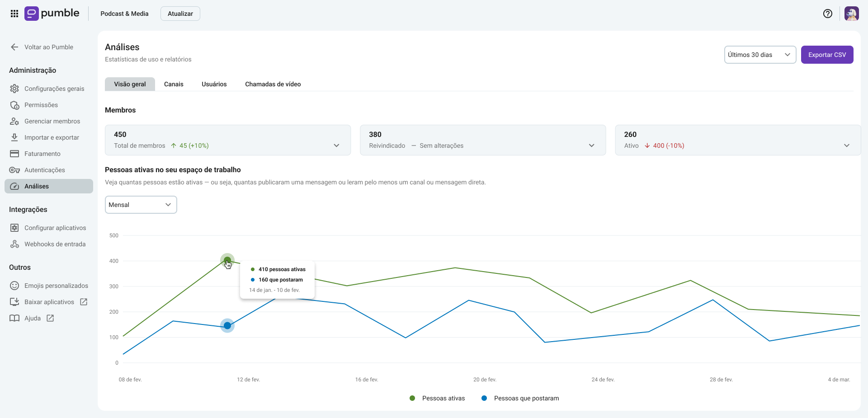Click the Autenticações key icon

click(x=14, y=170)
